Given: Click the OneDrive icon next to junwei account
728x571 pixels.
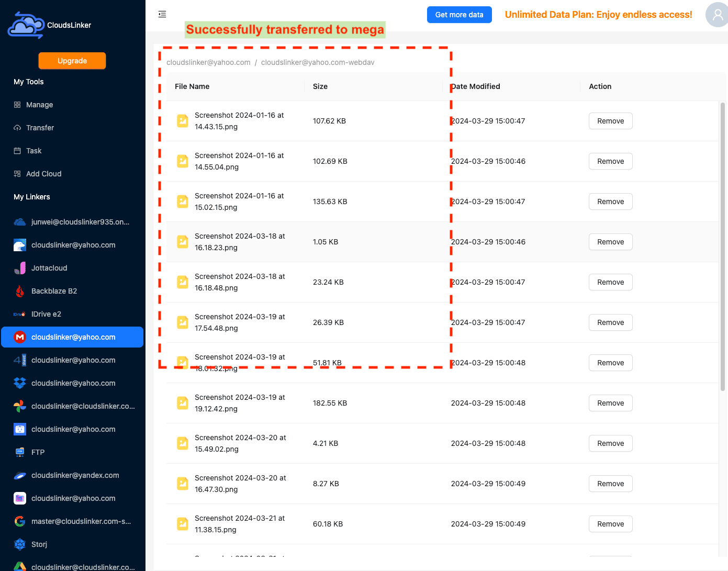Looking at the screenshot, I should tap(20, 222).
